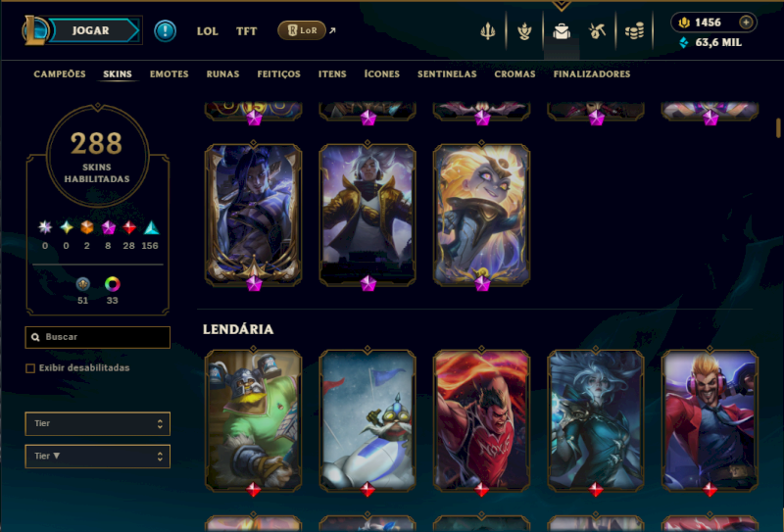This screenshot has width=784, height=532.
Task: Expand the first Tier dropdown
Action: [97, 423]
